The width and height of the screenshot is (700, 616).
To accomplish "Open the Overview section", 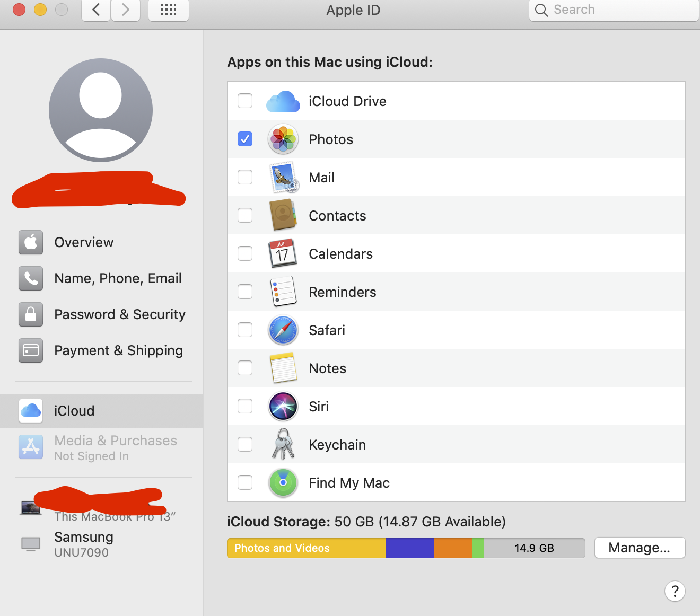I will (101, 242).
